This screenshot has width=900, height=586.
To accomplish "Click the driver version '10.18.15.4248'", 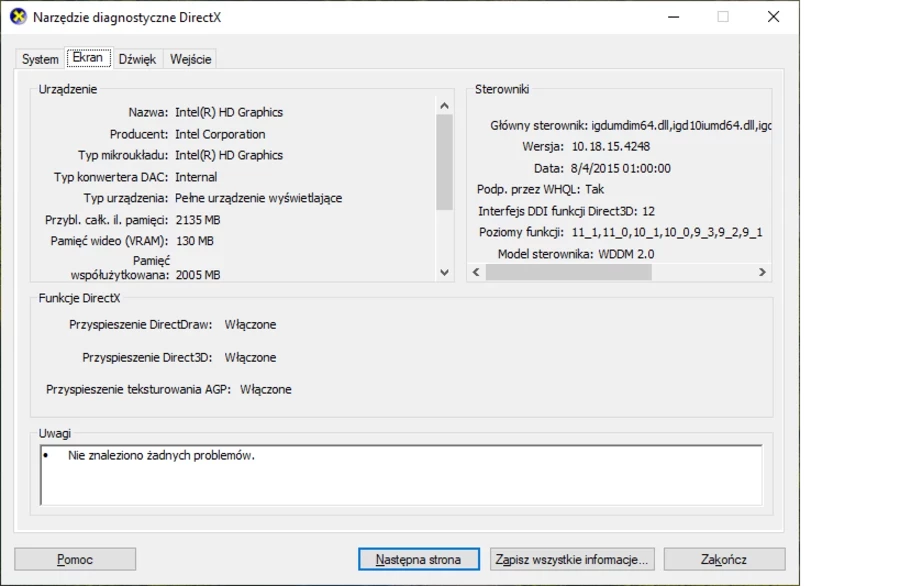I will (x=611, y=146).
